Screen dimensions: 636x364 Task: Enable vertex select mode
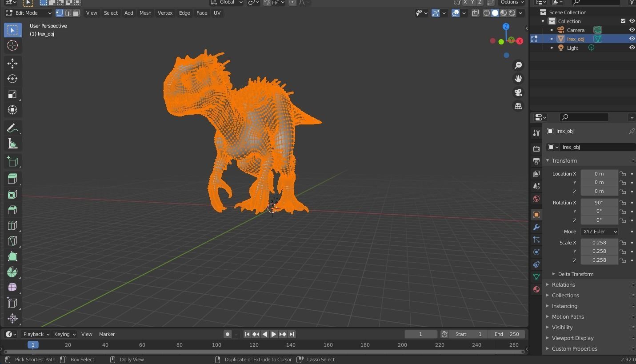pyautogui.click(x=60, y=13)
